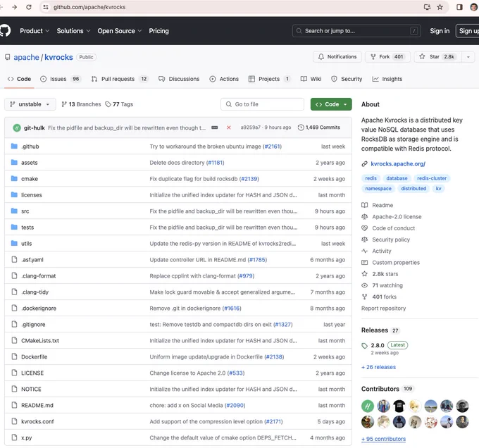Open the CMakeLists.txt file

click(x=40, y=340)
